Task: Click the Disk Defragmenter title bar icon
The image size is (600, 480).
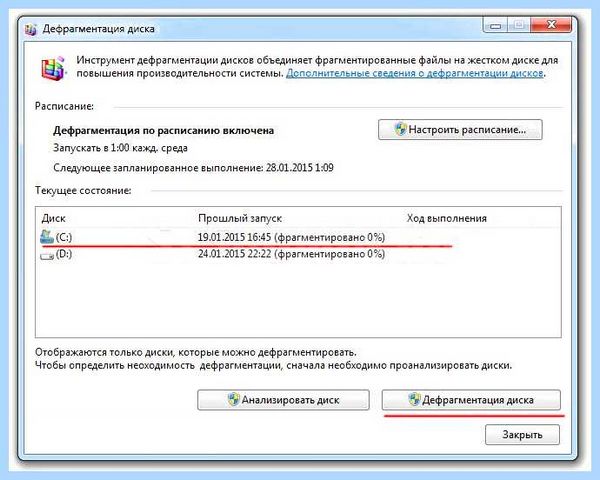Action: tap(31, 29)
